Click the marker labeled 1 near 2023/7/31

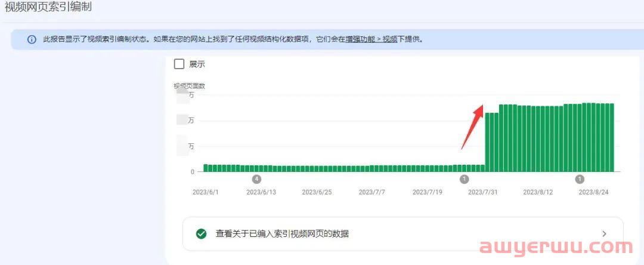tap(464, 179)
